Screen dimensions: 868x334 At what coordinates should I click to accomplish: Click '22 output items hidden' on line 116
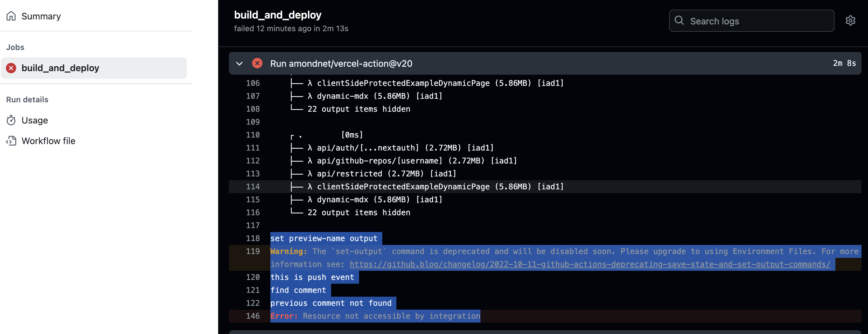point(359,212)
